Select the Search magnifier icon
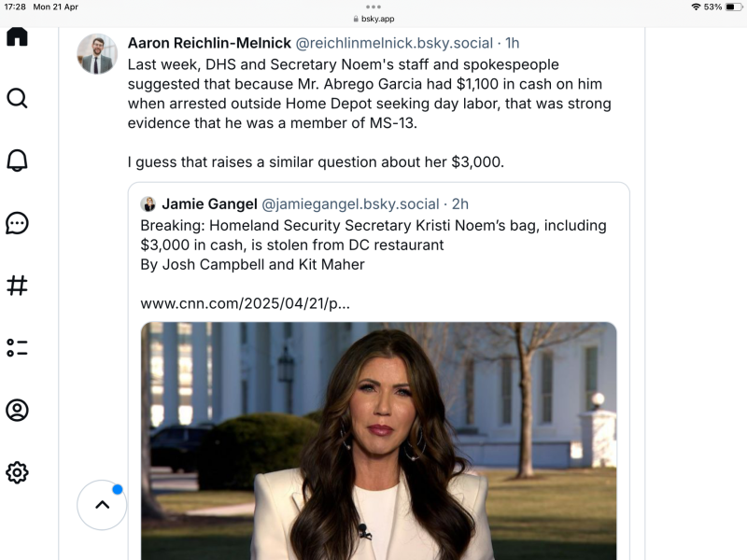The width and height of the screenshot is (747, 560). (17, 99)
